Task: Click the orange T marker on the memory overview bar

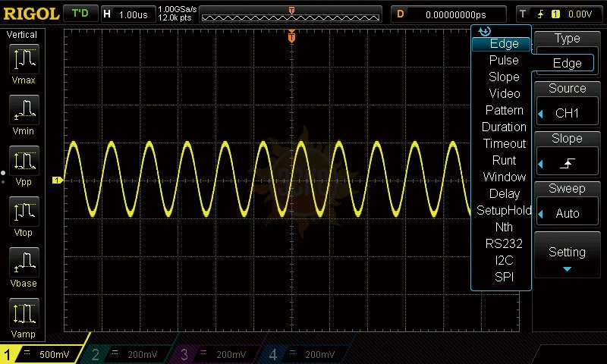Action: 292,11
